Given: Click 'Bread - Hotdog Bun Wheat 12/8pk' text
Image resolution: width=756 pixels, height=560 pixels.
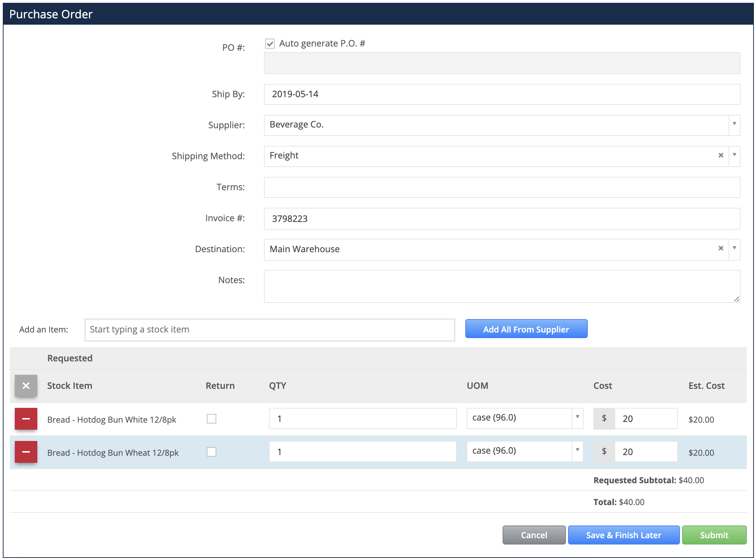Looking at the screenshot, I should (x=113, y=453).
